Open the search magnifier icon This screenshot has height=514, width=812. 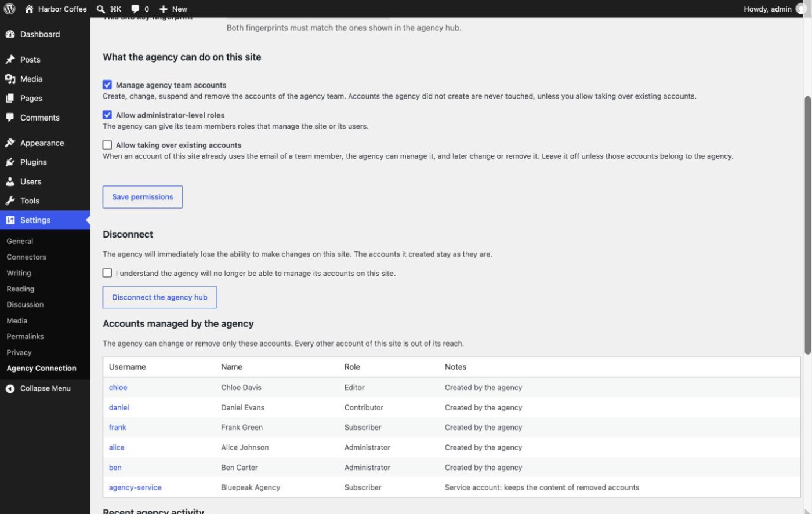(x=101, y=9)
